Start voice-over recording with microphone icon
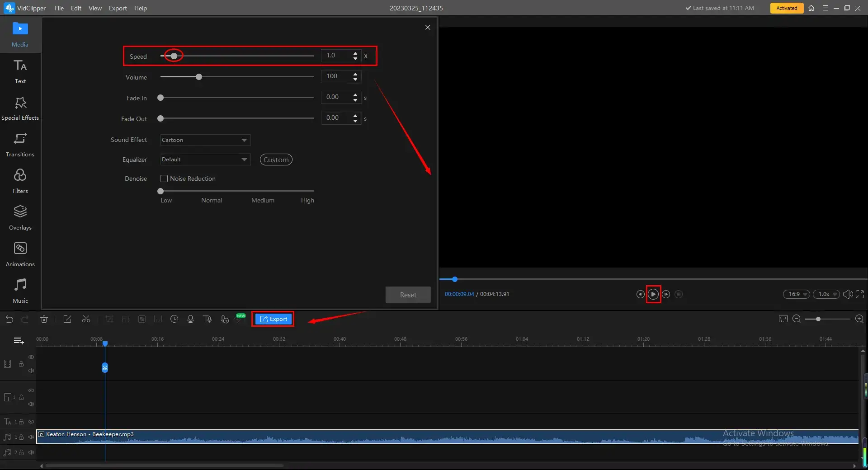Image resolution: width=868 pixels, height=470 pixels. [190, 319]
